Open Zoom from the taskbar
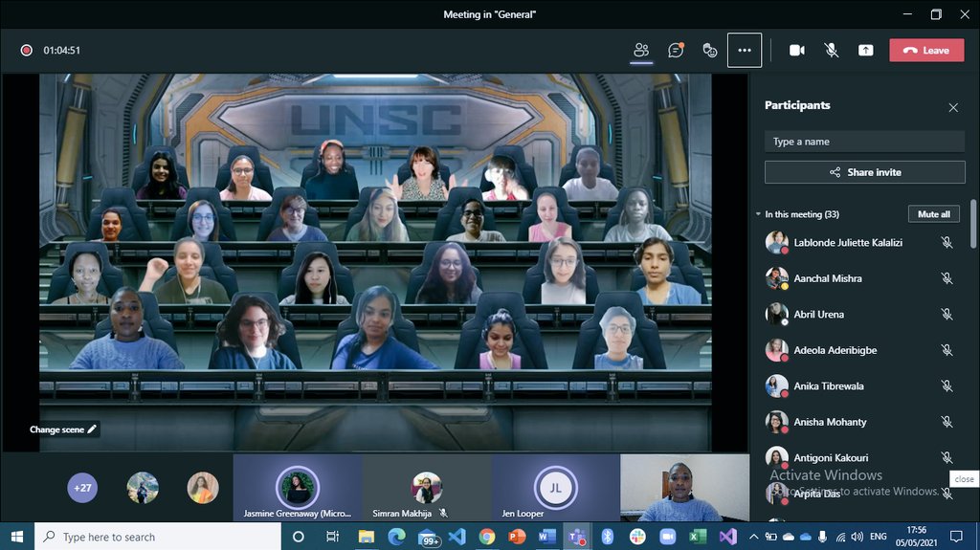The width and height of the screenshot is (980, 550). click(x=667, y=537)
